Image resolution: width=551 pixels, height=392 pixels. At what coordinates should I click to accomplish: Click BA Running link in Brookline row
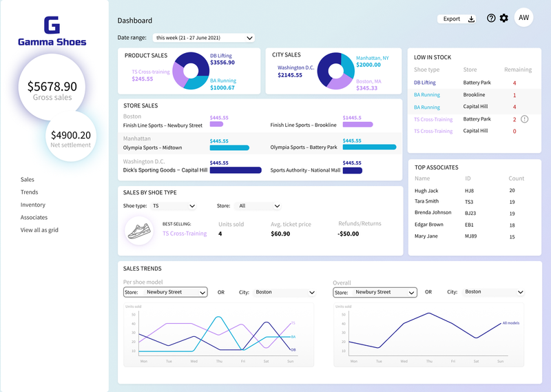426,94
